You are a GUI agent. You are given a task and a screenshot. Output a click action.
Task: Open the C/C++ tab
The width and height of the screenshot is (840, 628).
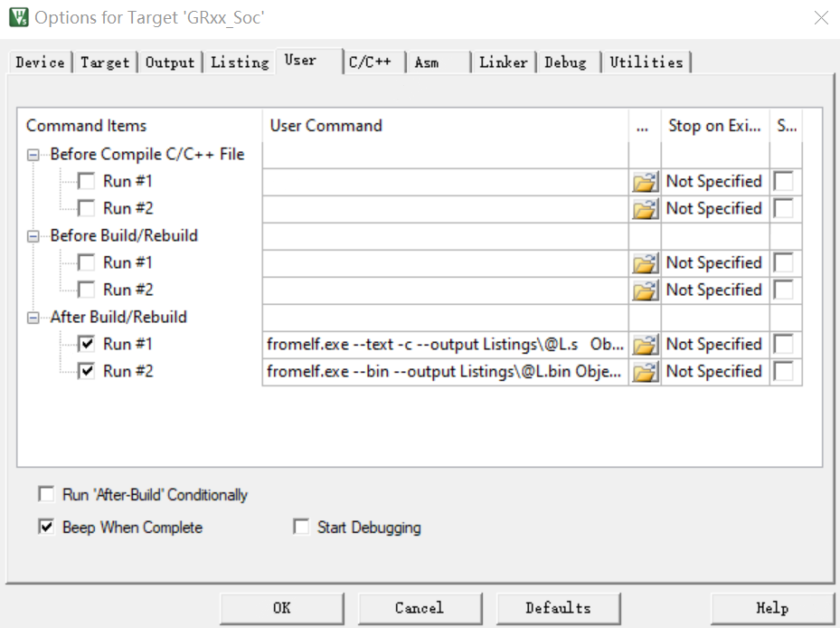pos(370,62)
